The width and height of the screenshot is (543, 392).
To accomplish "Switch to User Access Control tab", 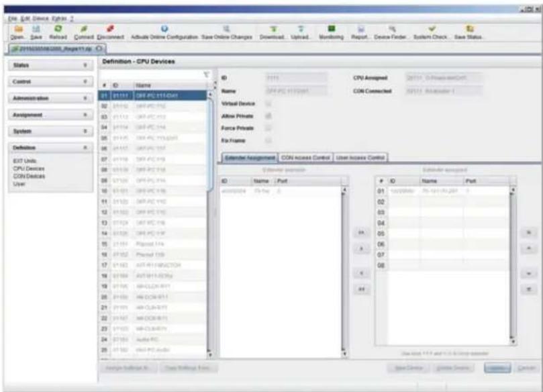I will [x=360, y=158].
